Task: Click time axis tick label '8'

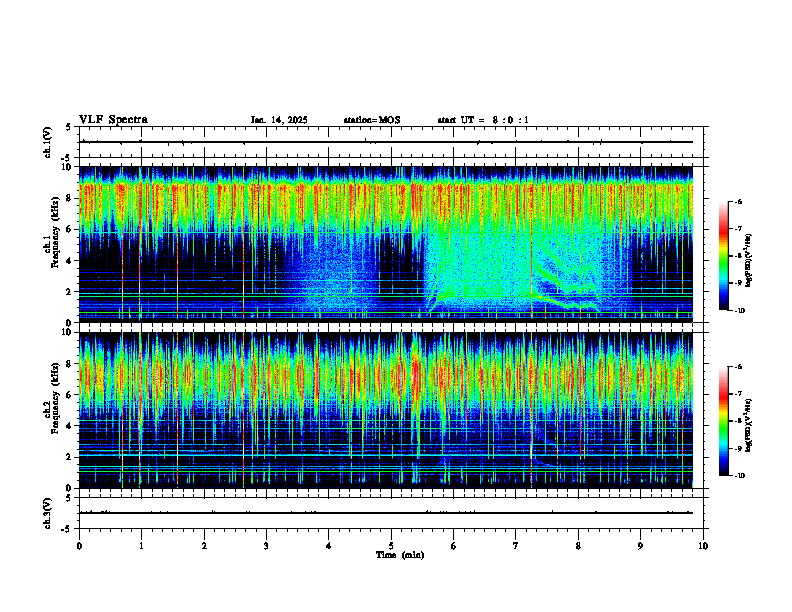Action: pyautogui.click(x=578, y=546)
